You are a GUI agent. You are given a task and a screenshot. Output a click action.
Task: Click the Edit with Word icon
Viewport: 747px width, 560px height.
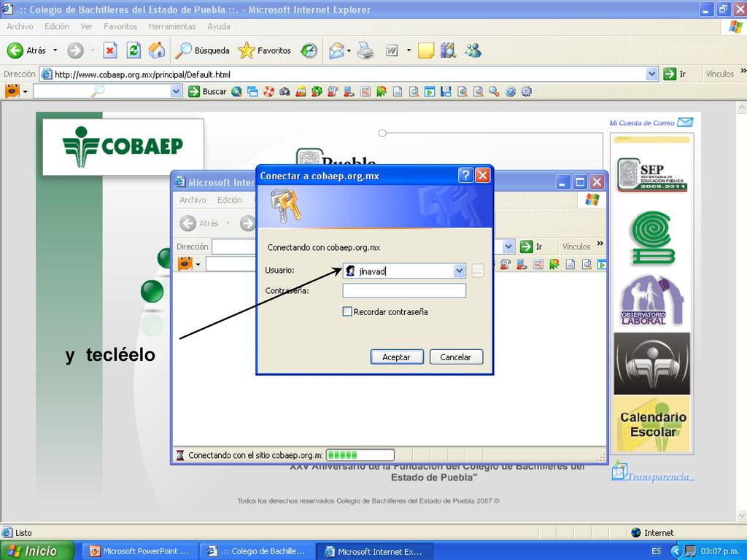pos(392,50)
